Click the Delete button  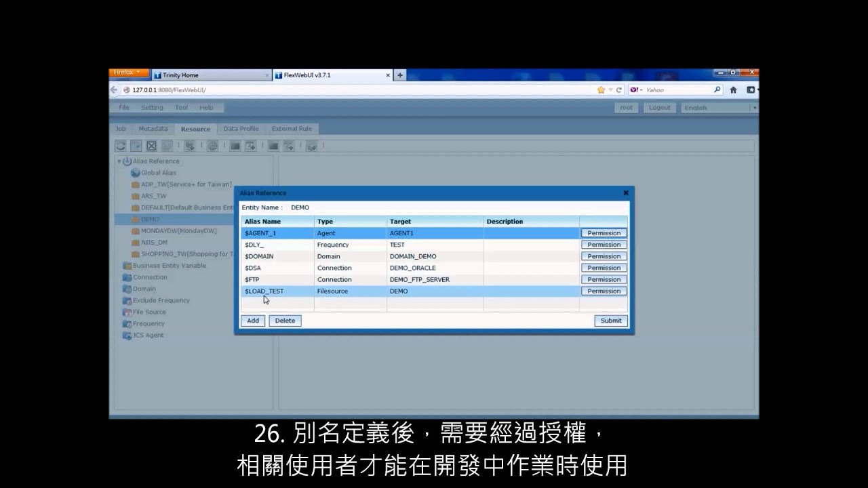pyautogui.click(x=285, y=321)
